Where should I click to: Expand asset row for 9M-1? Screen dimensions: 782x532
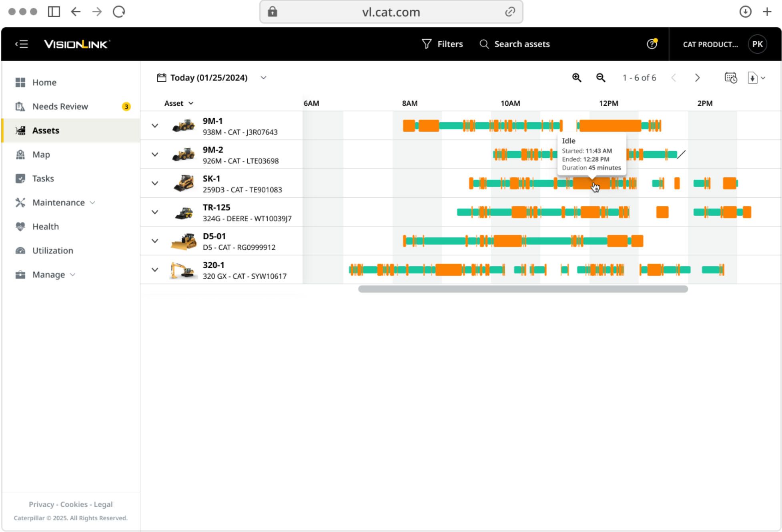click(x=155, y=126)
